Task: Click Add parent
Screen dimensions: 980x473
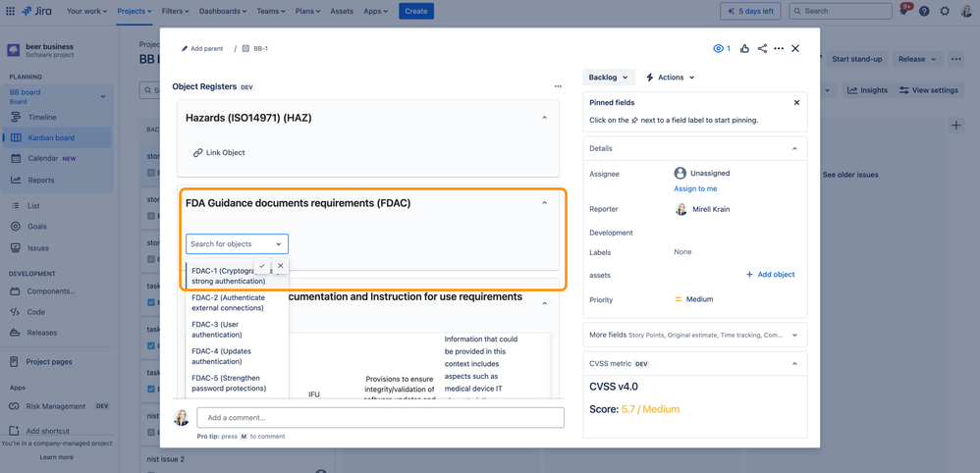Action: click(x=202, y=49)
